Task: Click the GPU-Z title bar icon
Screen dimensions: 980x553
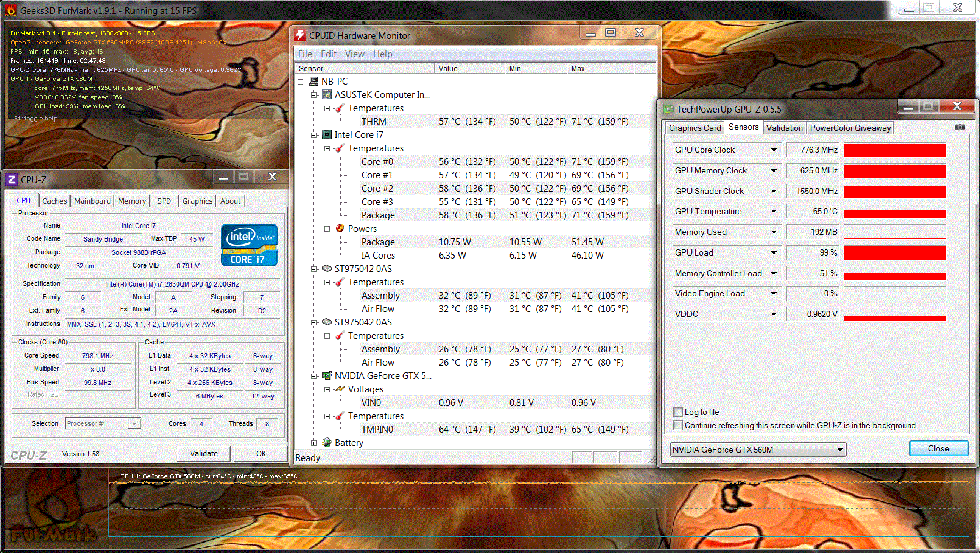Action: tap(669, 110)
